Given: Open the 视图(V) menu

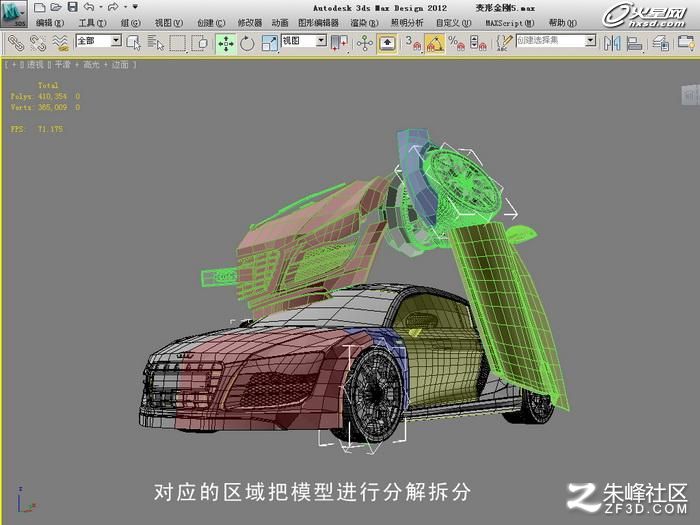Looking at the screenshot, I should coord(169,22).
